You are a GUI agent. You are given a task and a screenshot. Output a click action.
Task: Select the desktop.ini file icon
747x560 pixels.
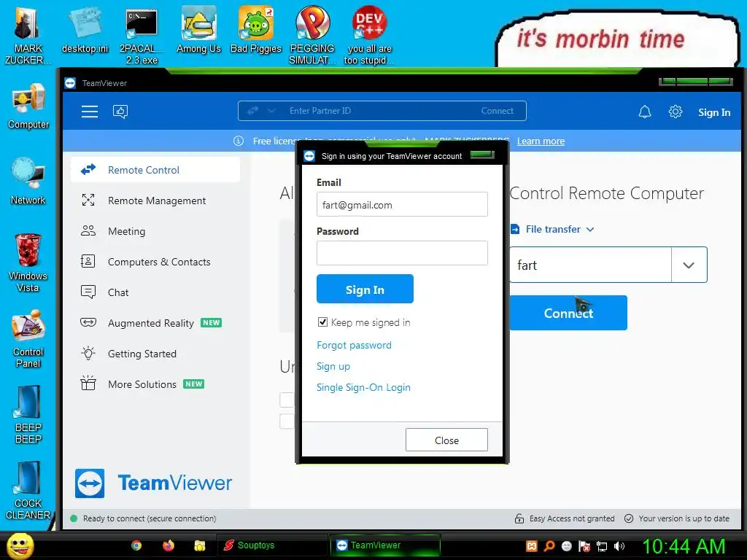85,31
